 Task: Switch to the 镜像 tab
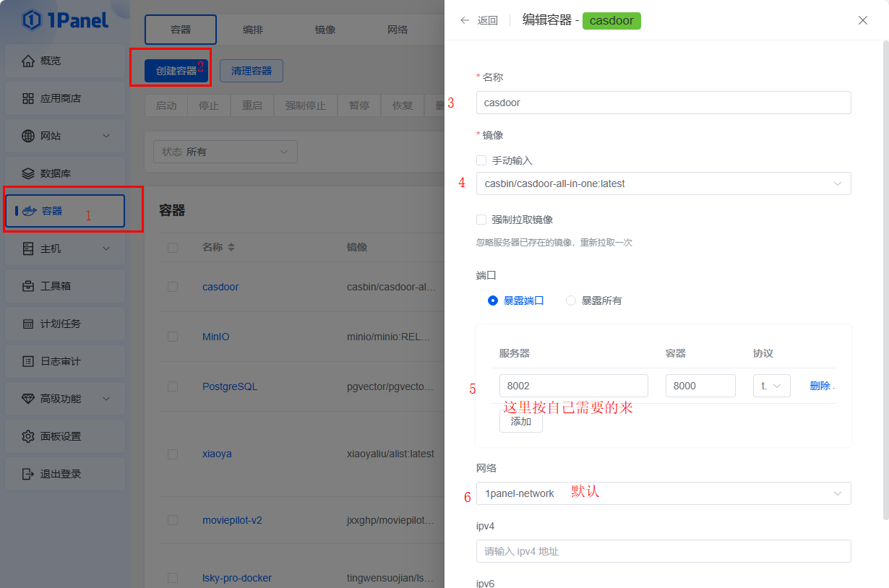coord(325,30)
